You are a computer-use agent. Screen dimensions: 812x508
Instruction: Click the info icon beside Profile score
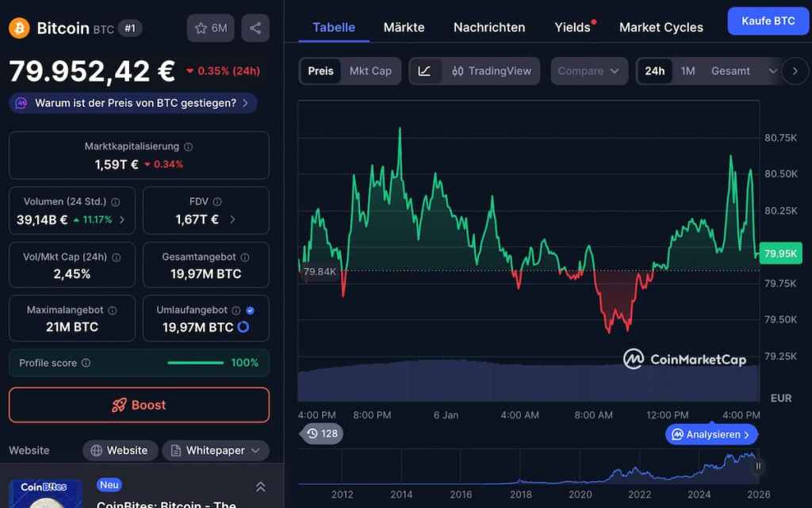pos(86,363)
